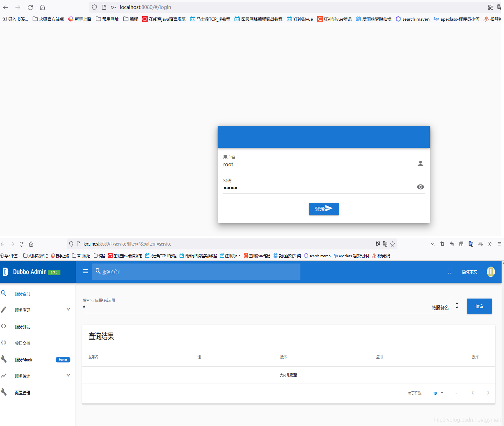Click the shield icon in service URL bar

(x=71, y=244)
